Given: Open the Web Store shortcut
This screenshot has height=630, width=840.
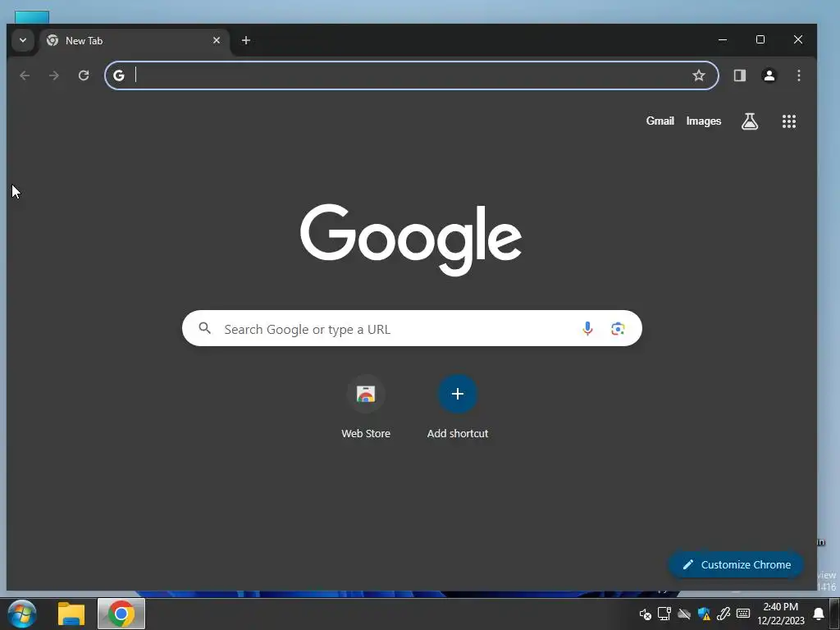Looking at the screenshot, I should (366, 408).
